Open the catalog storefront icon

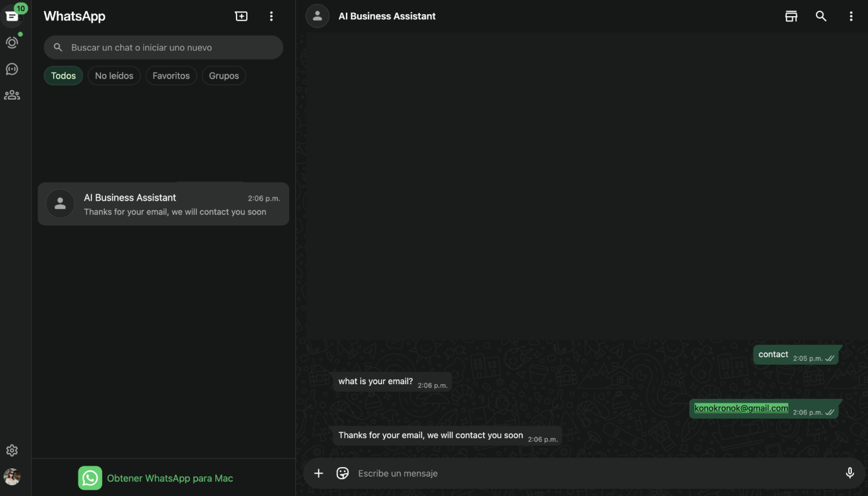791,16
